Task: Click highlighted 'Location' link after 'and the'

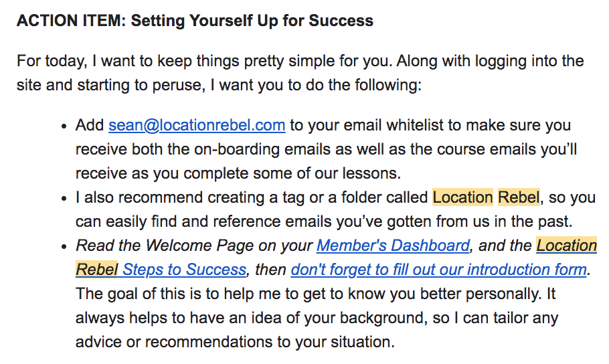Action: [566, 246]
